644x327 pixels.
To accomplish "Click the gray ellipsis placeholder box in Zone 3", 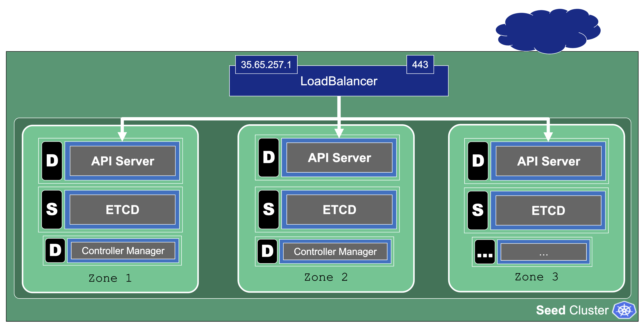I will coord(543,252).
